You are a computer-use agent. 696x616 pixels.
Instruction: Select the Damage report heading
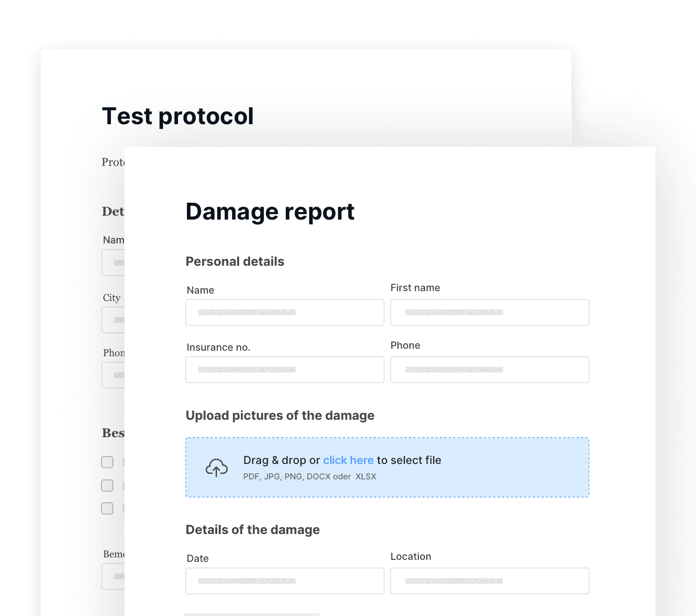(270, 212)
